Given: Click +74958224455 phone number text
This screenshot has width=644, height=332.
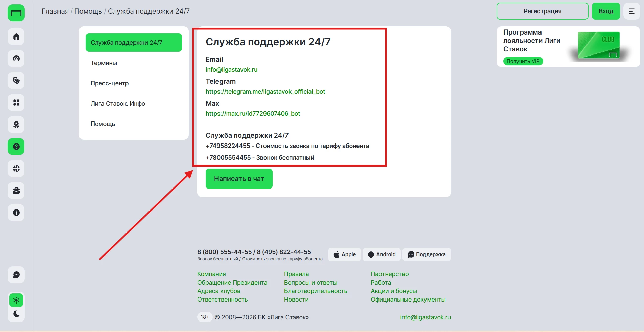Looking at the screenshot, I should click(228, 146).
